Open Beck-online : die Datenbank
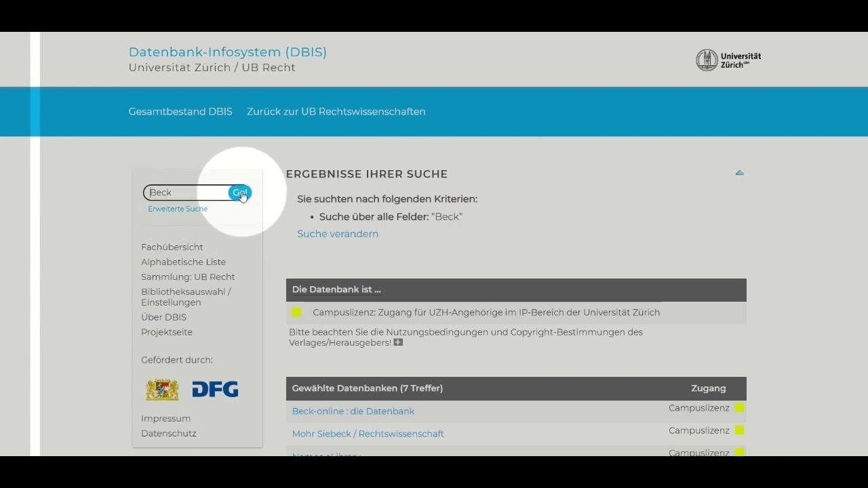The height and width of the screenshot is (488, 868). [353, 411]
